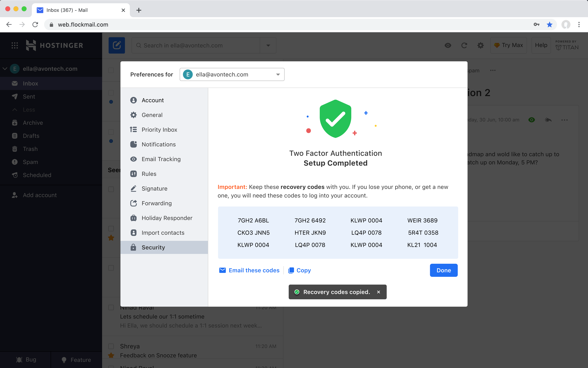Open the browser three-dot menu

pyautogui.click(x=579, y=25)
